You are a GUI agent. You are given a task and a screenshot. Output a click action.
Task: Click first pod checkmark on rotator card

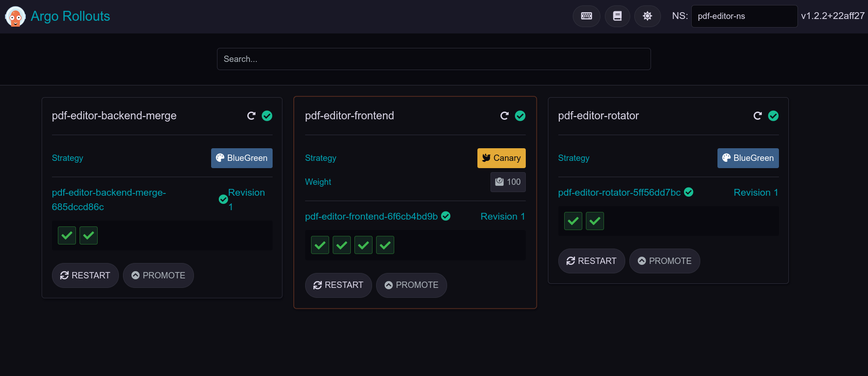coord(573,221)
